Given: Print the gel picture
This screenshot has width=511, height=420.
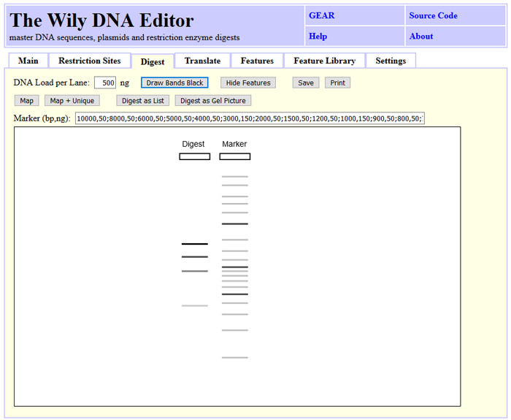Looking at the screenshot, I should pos(337,83).
